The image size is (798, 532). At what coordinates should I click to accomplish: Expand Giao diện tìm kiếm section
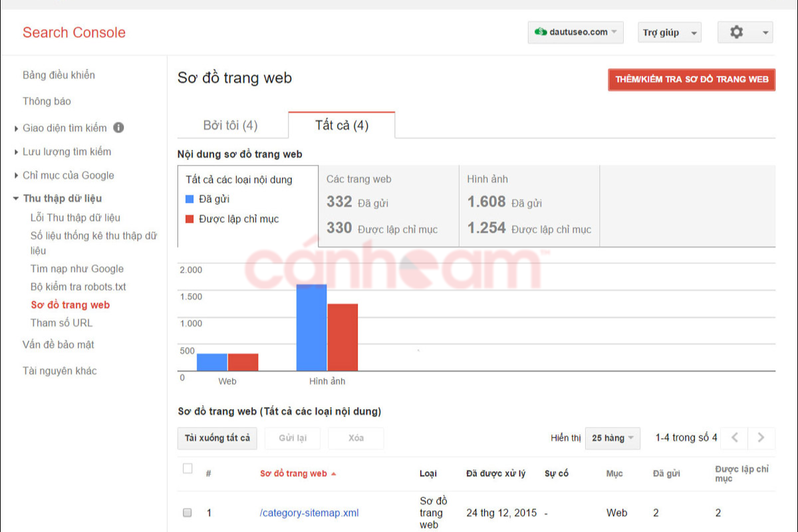point(16,128)
